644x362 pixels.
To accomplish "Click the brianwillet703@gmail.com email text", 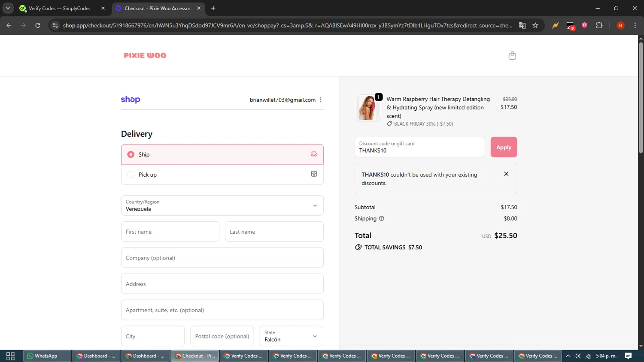I will coord(283,100).
